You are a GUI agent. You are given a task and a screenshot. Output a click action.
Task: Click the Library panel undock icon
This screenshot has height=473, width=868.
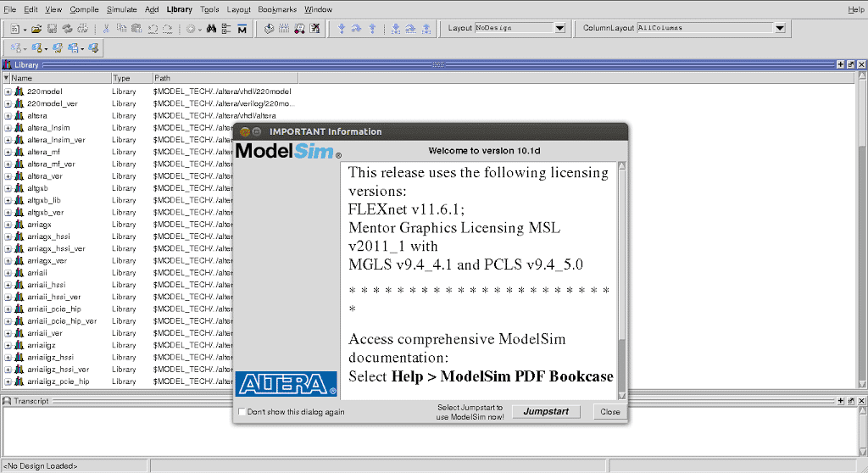point(851,64)
